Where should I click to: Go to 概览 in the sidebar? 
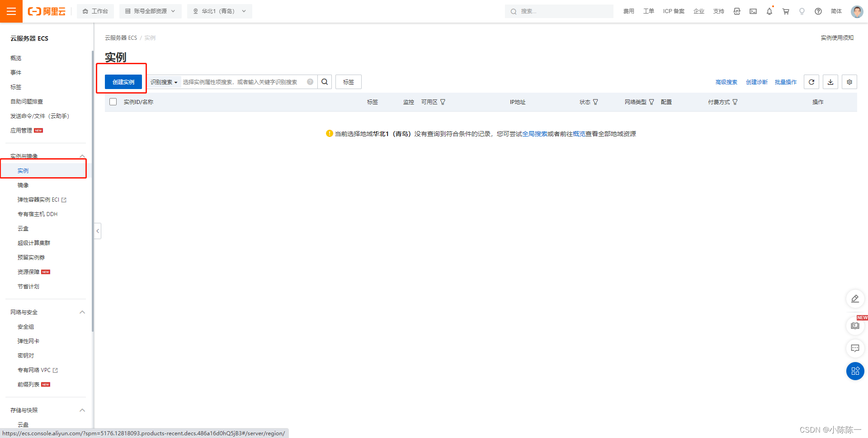click(x=16, y=58)
